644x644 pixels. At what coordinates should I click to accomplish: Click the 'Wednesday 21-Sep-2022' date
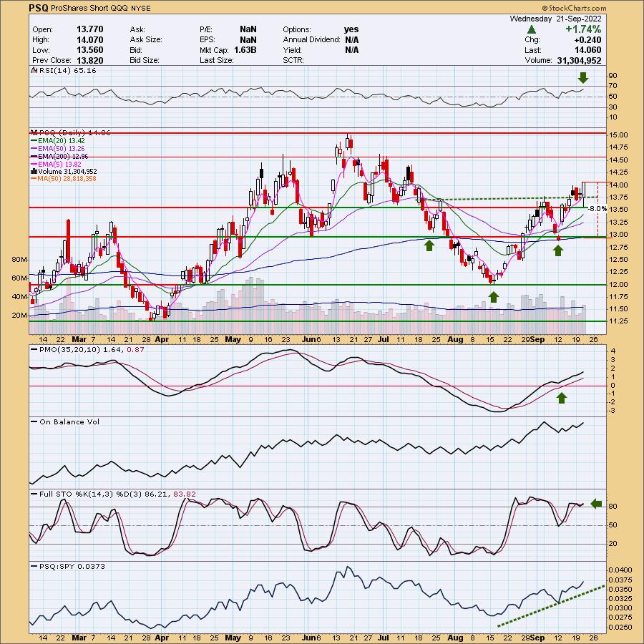point(555,19)
